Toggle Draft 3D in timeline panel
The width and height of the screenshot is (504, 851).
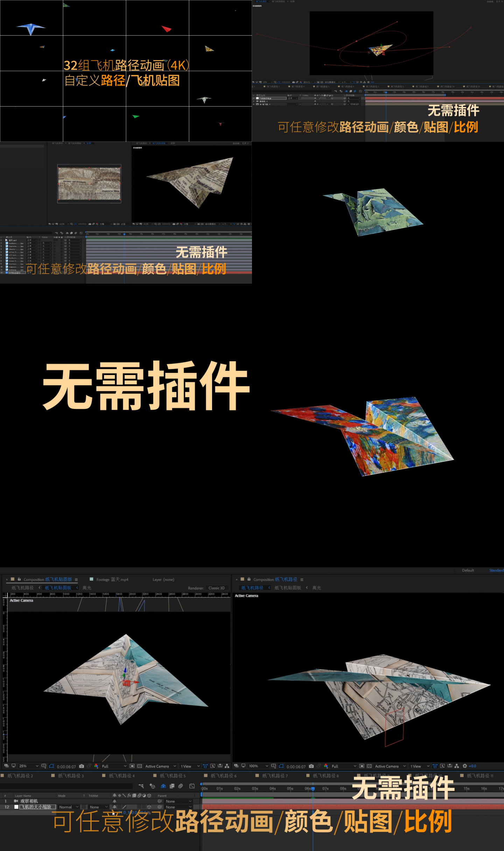click(152, 786)
